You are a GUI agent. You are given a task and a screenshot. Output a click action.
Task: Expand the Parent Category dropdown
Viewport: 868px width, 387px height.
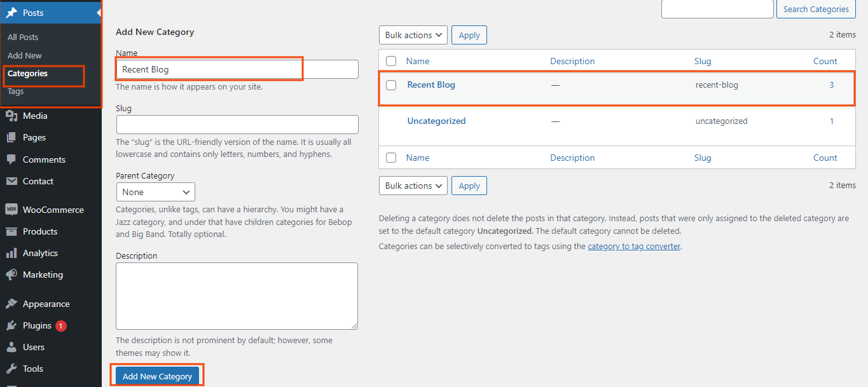point(156,192)
